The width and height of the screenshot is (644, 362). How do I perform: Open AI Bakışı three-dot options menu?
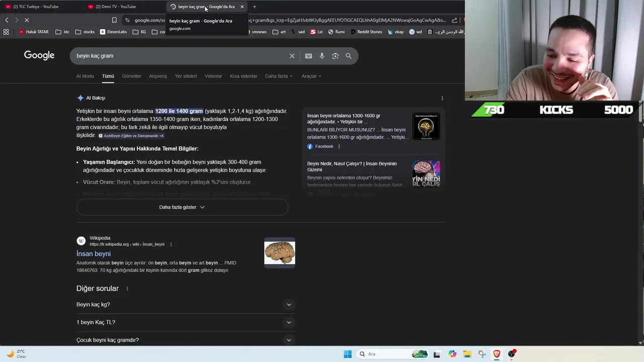[442, 98]
